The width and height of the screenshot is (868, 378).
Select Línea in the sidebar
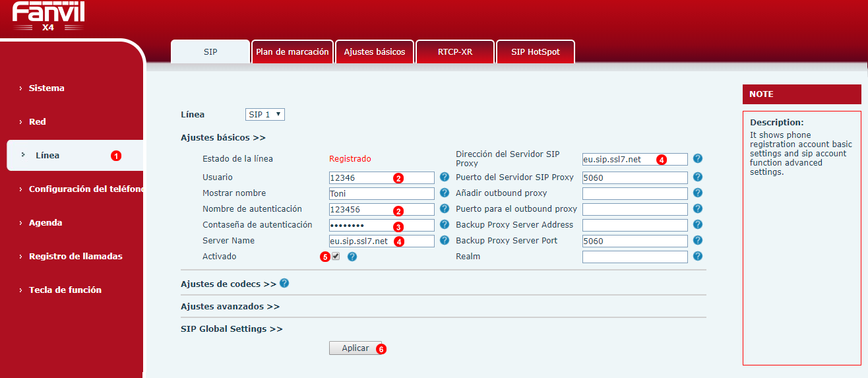coord(75,156)
